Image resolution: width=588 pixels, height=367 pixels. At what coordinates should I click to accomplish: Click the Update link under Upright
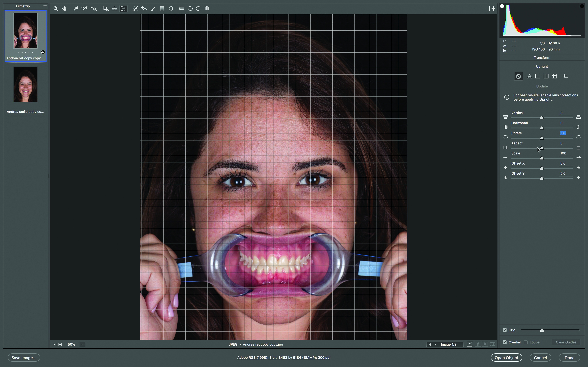point(542,86)
